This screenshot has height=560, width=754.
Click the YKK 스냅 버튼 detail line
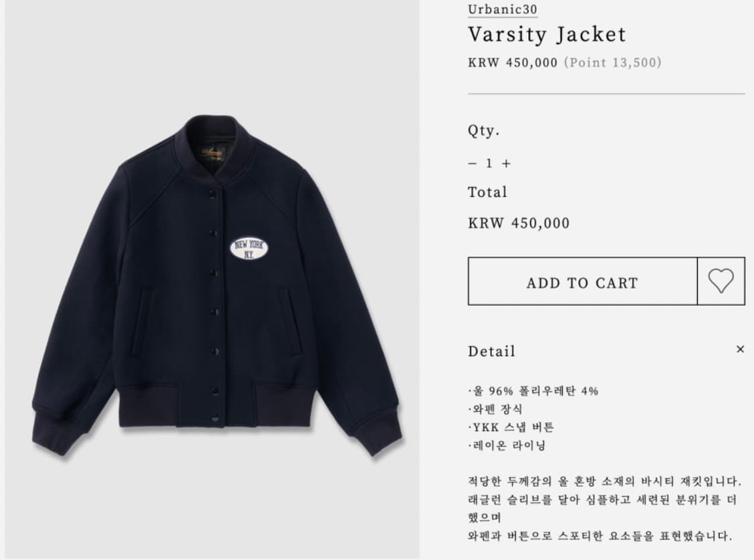coord(511,427)
